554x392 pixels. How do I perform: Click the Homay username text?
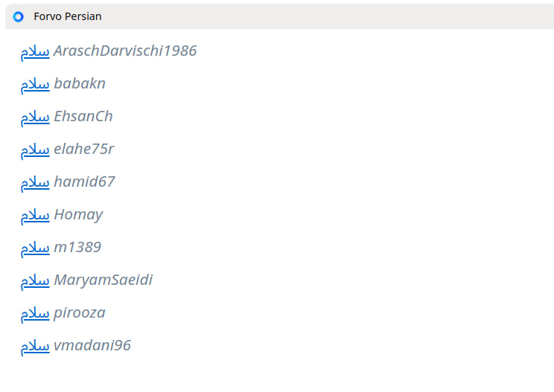pos(78,214)
